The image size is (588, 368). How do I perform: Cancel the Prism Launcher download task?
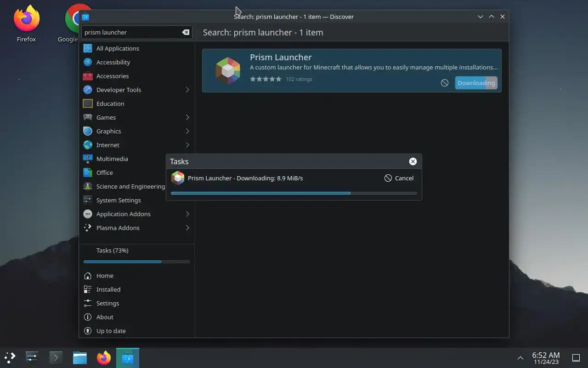399,178
